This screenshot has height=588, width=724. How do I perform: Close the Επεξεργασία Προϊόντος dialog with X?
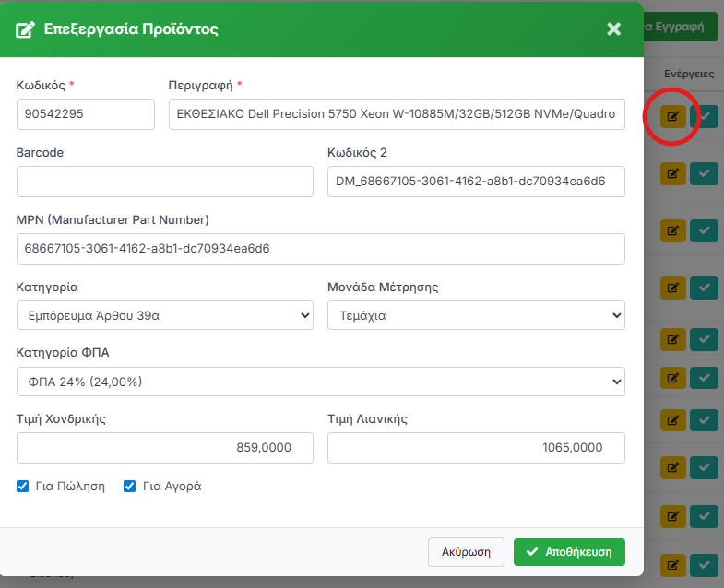(x=613, y=29)
